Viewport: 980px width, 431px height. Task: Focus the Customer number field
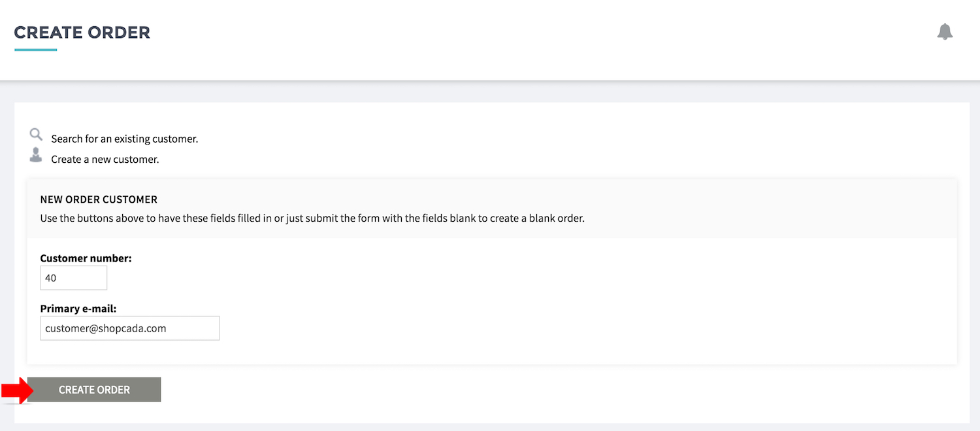pyautogui.click(x=73, y=278)
